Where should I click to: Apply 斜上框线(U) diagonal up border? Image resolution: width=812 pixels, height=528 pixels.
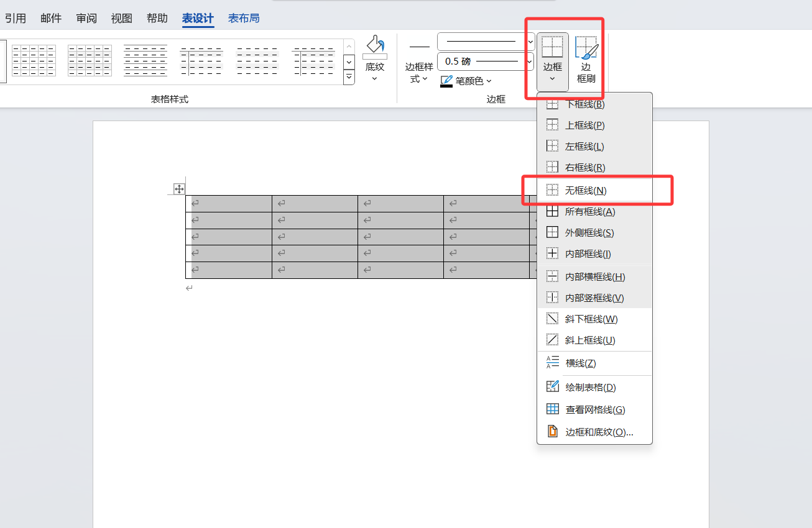(x=594, y=340)
